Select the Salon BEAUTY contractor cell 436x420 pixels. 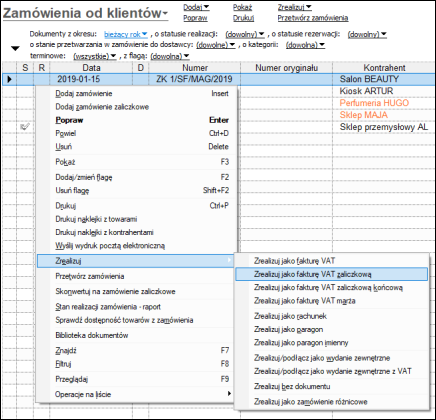(x=369, y=79)
